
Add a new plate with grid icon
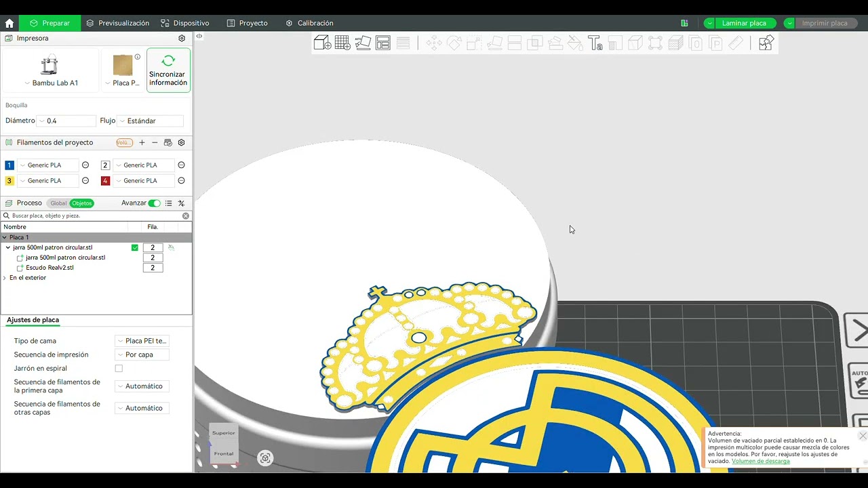click(342, 43)
